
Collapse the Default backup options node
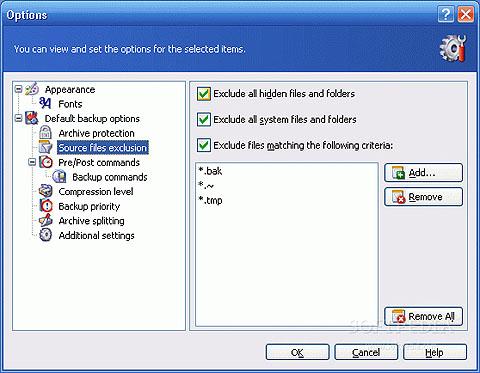(19, 118)
